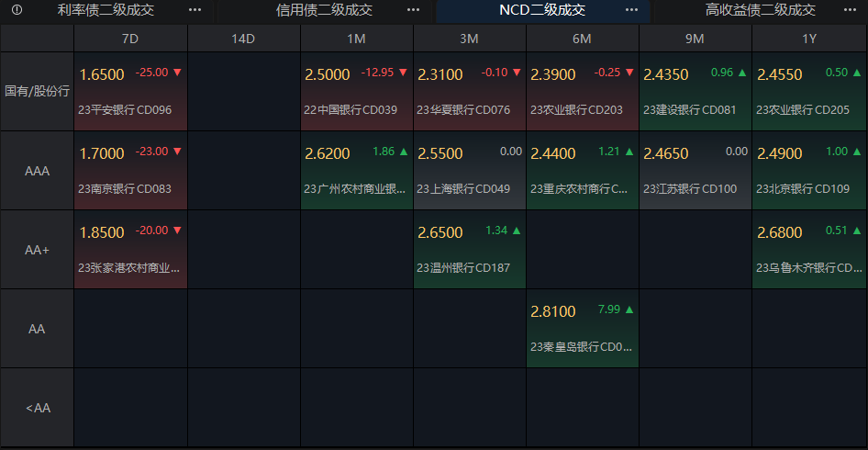
Task: Open the 23平安银行CD096 deal cell
Action: coord(130,92)
